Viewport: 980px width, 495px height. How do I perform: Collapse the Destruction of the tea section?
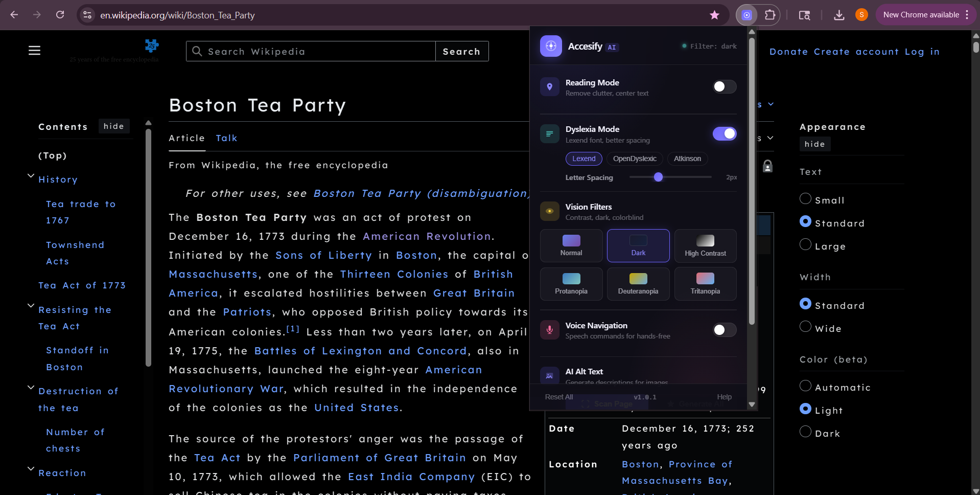point(31,388)
